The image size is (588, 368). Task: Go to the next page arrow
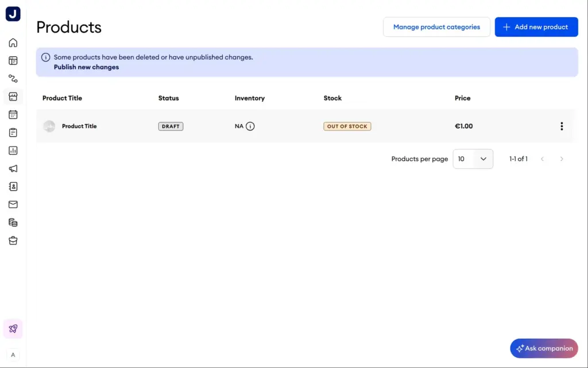(x=562, y=159)
